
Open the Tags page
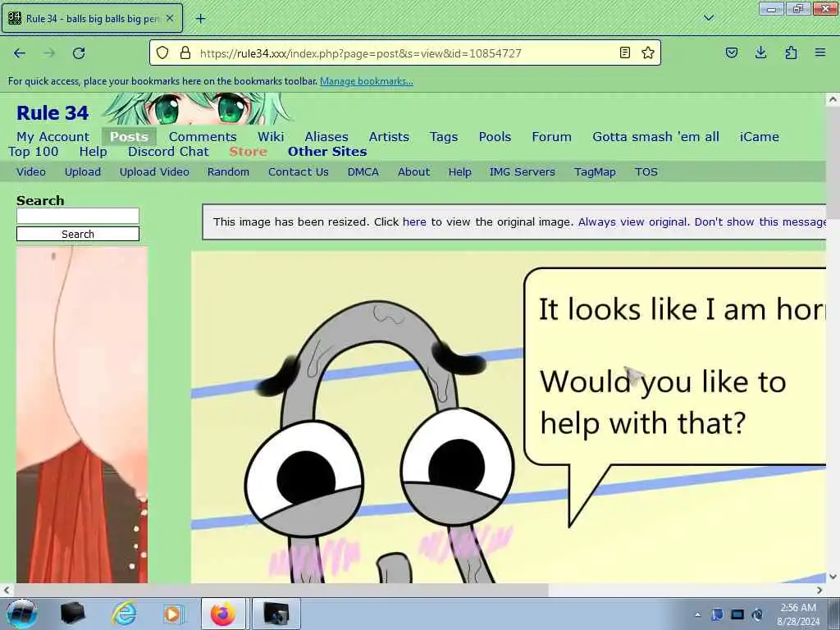(444, 137)
